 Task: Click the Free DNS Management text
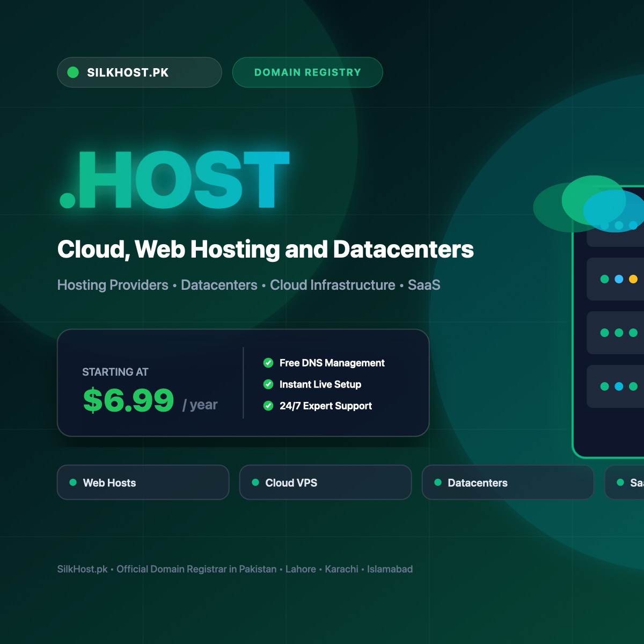coord(332,363)
